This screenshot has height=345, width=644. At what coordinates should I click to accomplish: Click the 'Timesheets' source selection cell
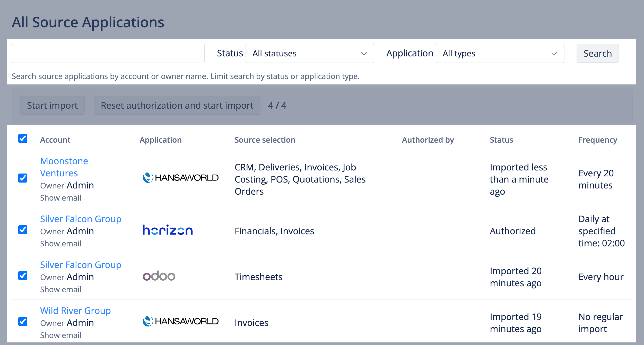click(x=258, y=277)
